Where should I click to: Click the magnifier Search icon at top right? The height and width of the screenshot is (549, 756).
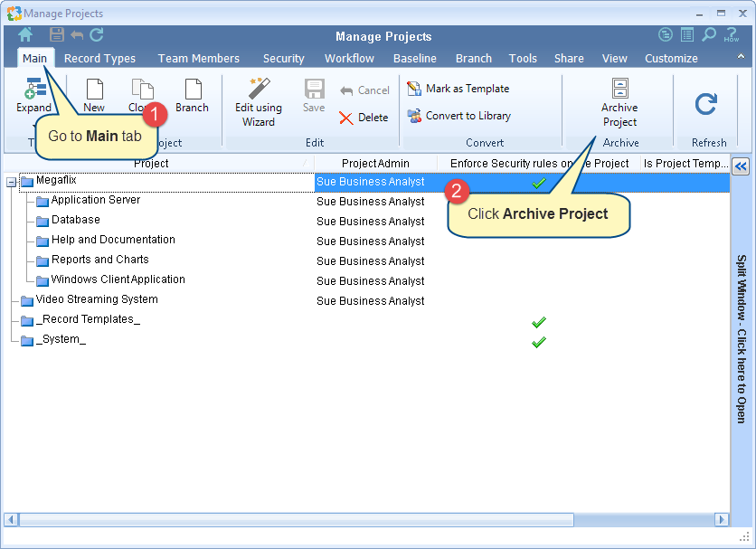click(709, 34)
